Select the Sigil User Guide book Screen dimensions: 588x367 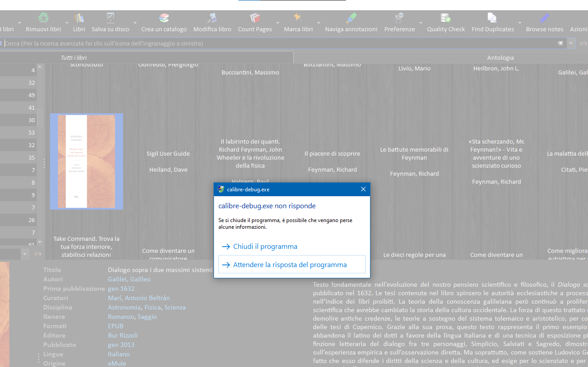[168, 153]
